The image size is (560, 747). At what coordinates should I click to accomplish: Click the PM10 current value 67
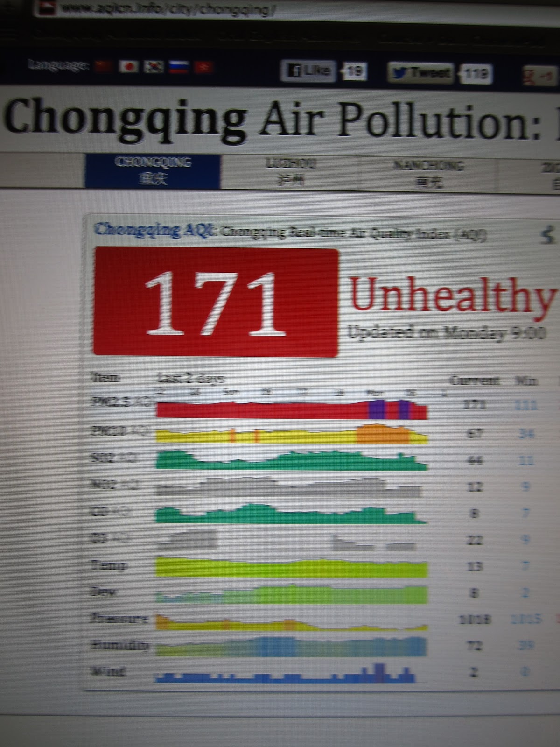click(474, 434)
